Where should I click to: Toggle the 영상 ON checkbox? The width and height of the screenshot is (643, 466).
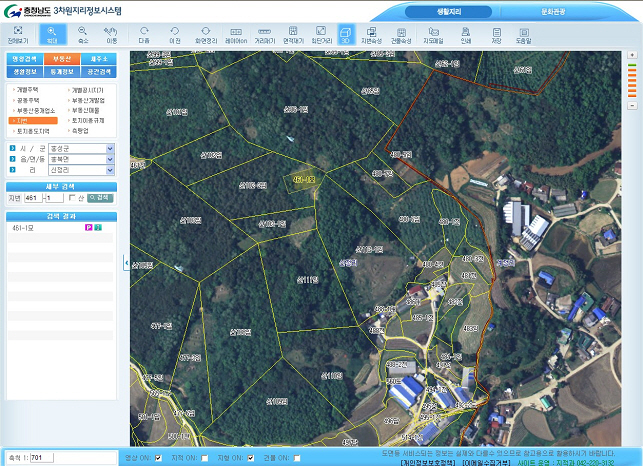tap(158, 458)
